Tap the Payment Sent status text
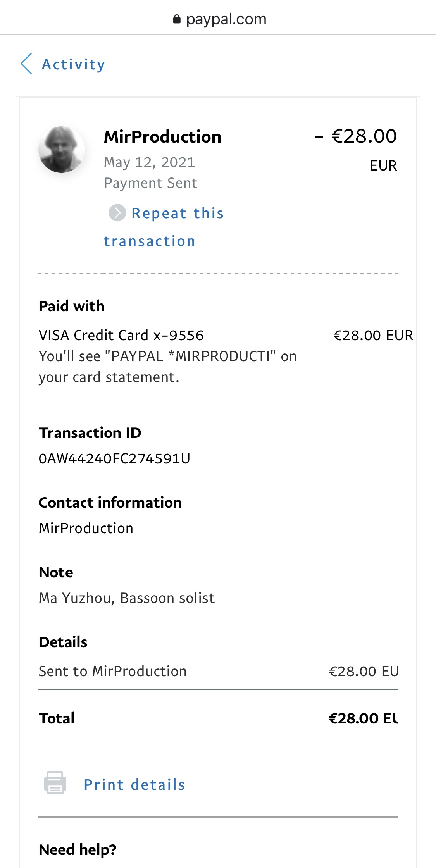The image size is (436, 868). [x=150, y=183]
